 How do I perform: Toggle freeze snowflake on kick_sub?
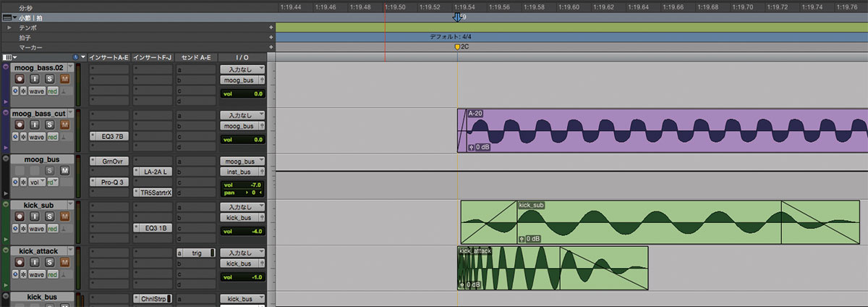tap(23, 229)
